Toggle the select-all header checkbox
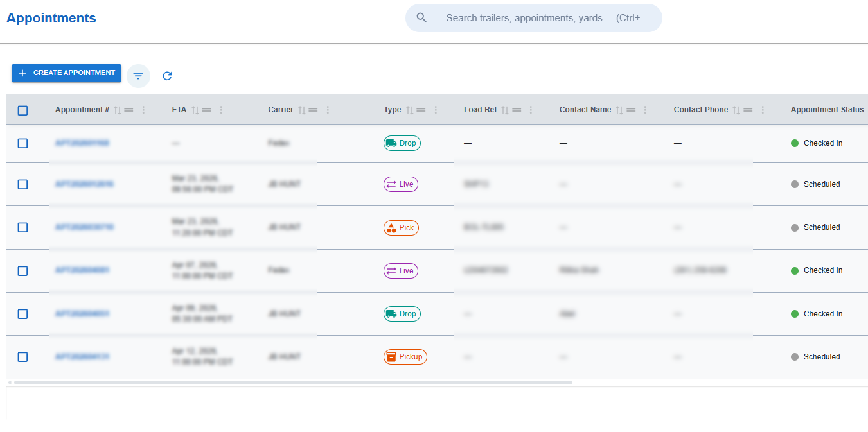 pos(22,110)
